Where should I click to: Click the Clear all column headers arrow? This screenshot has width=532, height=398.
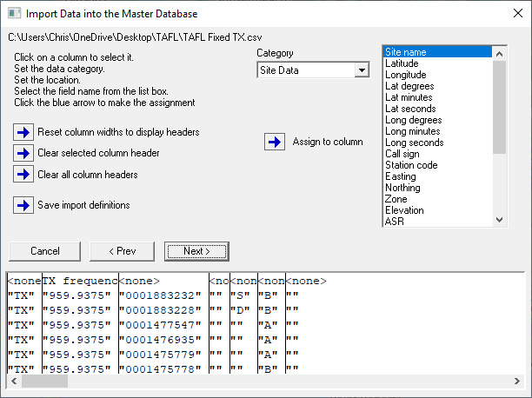(23, 174)
